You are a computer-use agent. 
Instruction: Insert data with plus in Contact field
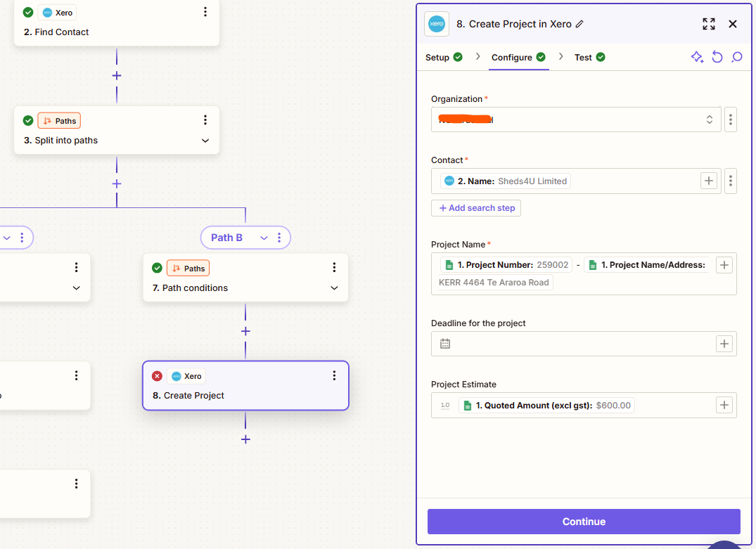point(709,181)
